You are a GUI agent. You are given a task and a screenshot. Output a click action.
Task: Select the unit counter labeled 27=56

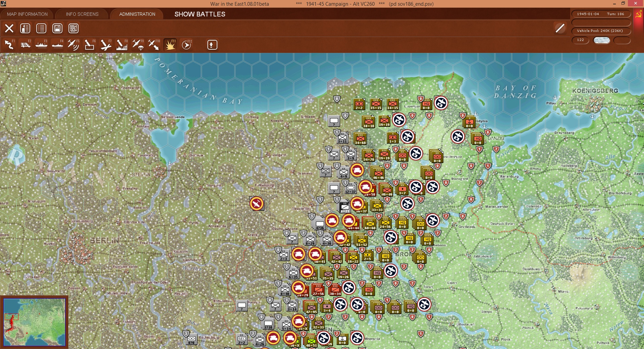(x=318, y=290)
